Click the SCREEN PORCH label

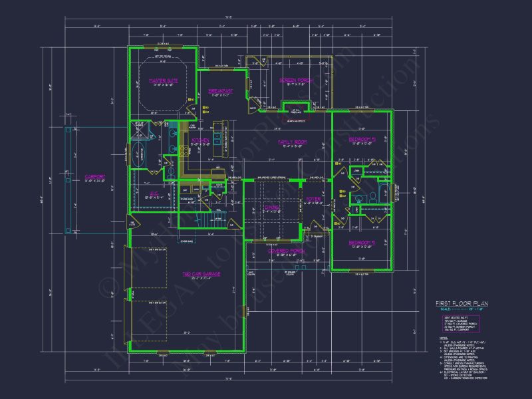point(296,80)
